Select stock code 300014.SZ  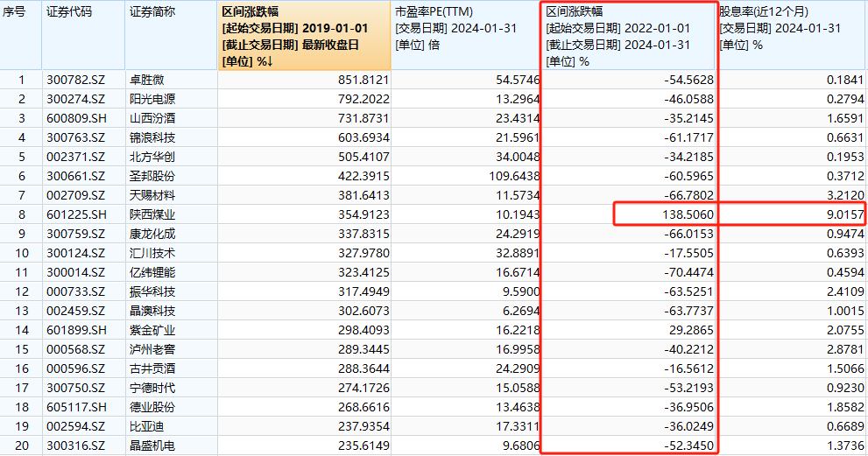[76, 272]
